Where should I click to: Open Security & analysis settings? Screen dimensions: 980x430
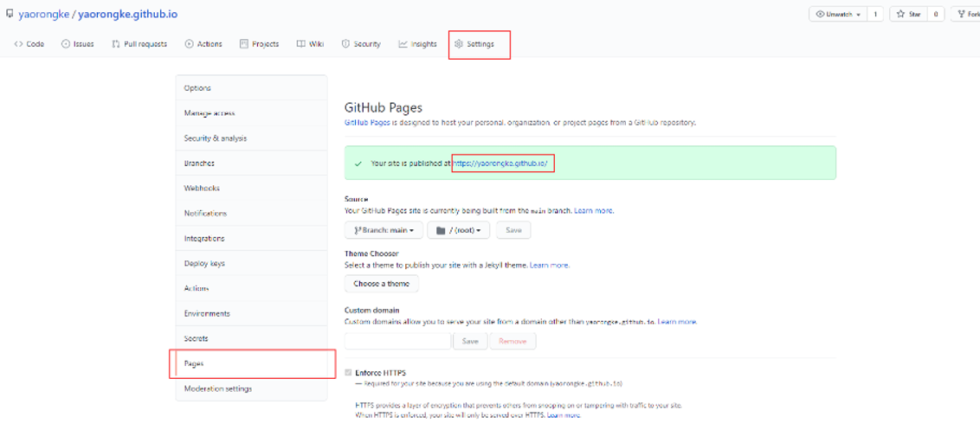[x=251, y=138]
